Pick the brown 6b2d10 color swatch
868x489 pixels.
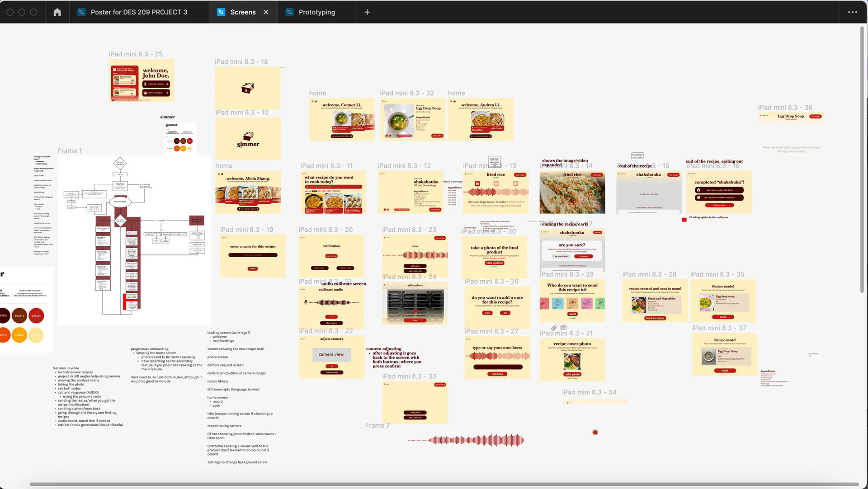coord(19,315)
